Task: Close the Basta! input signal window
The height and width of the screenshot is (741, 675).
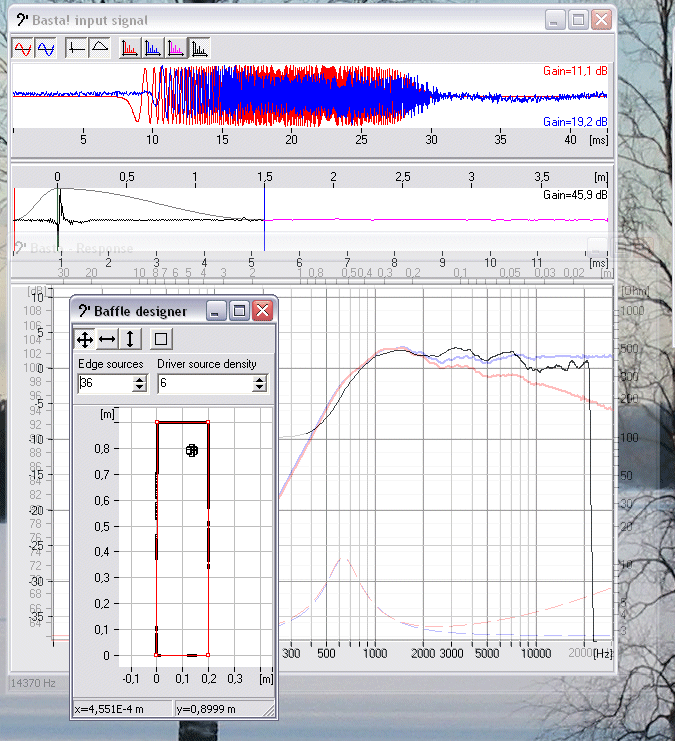Action: (601, 20)
